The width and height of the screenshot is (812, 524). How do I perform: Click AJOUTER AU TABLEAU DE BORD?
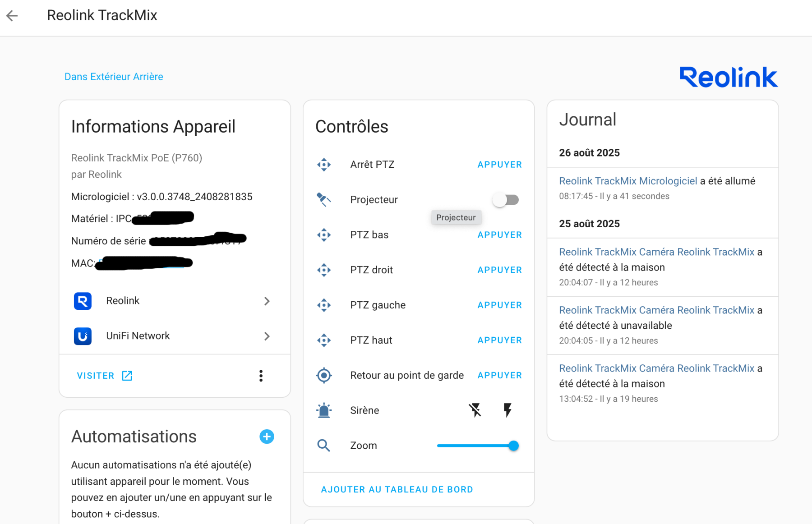[397, 490]
